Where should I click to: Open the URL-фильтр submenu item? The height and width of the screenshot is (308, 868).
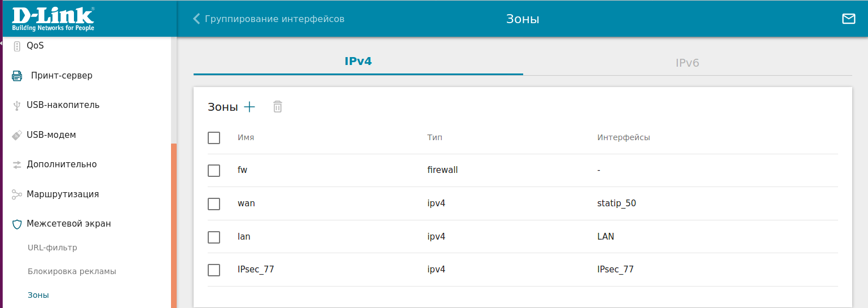click(52, 248)
